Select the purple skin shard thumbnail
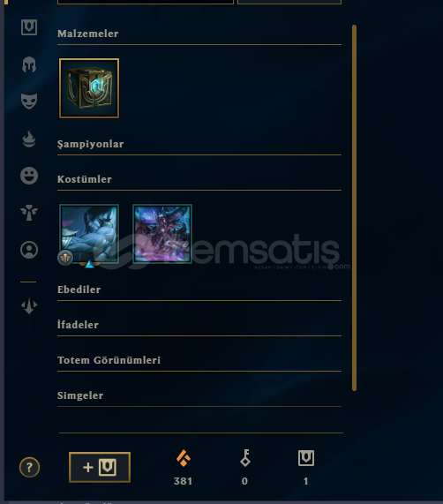The height and width of the screenshot is (504, 443). pos(162,234)
